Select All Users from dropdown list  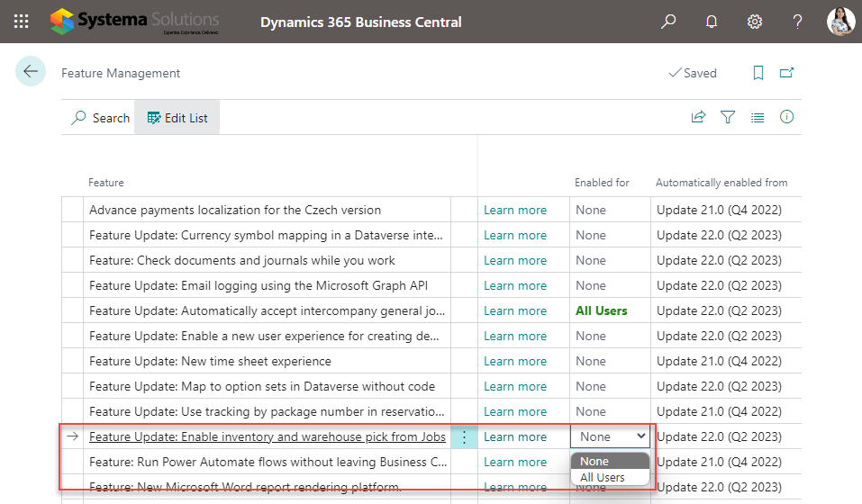[603, 477]
